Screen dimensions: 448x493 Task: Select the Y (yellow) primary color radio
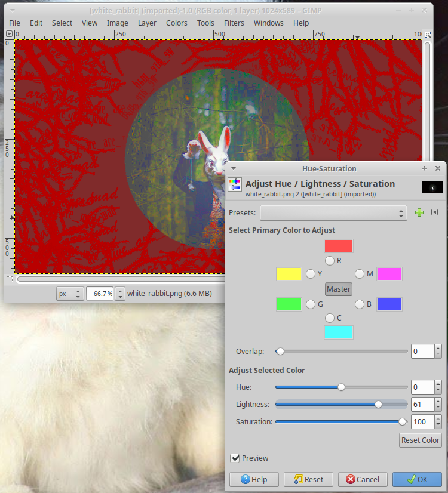coord(311,274)
